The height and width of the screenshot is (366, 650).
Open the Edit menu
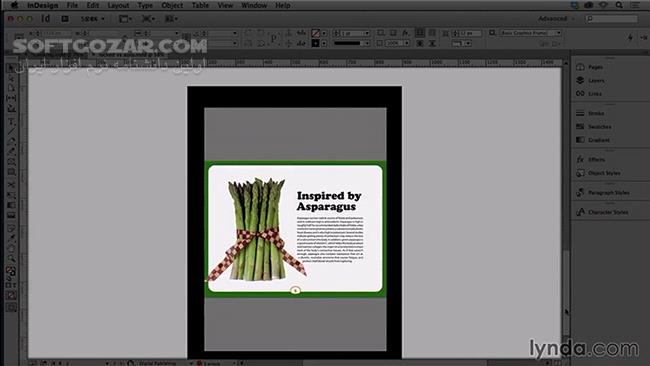tap(92, 5)
